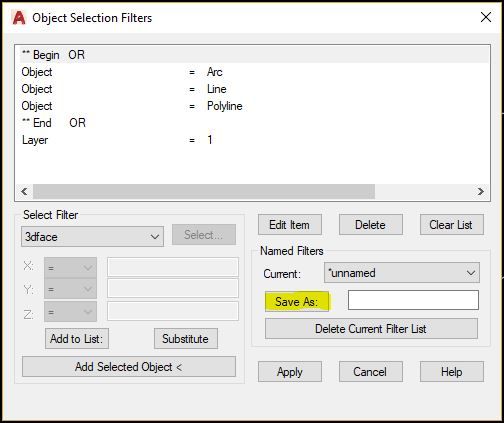
Task: Click the filter list right scroll arrow
Action: (x=480, y=191)
